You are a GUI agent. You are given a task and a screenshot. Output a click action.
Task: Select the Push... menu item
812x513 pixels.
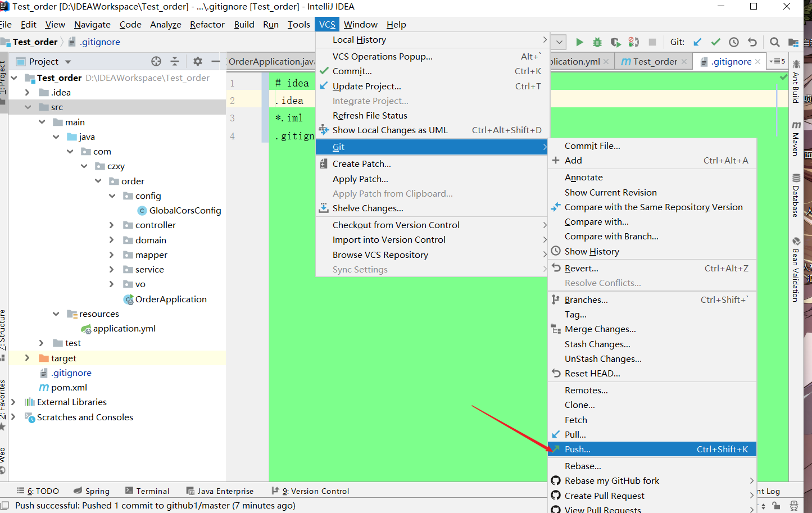[652, 449]
